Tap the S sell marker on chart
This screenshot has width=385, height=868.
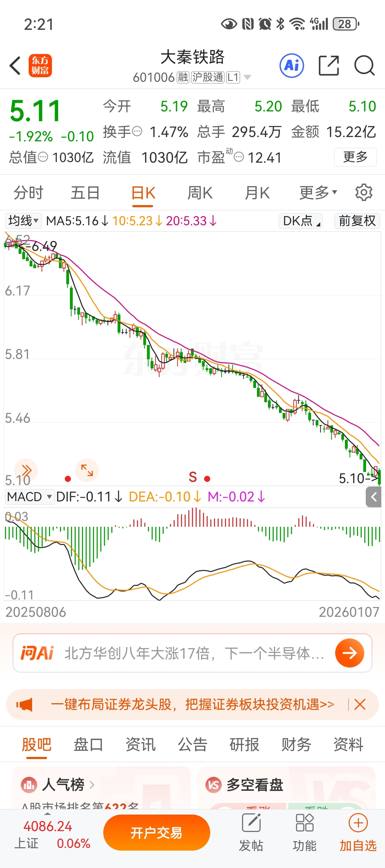click(193, 477)
